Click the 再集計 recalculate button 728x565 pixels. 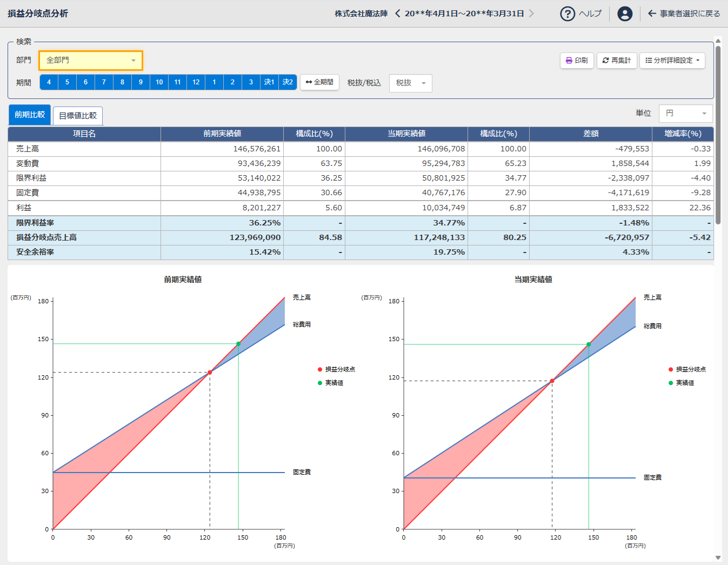click(x=617, y=61)
